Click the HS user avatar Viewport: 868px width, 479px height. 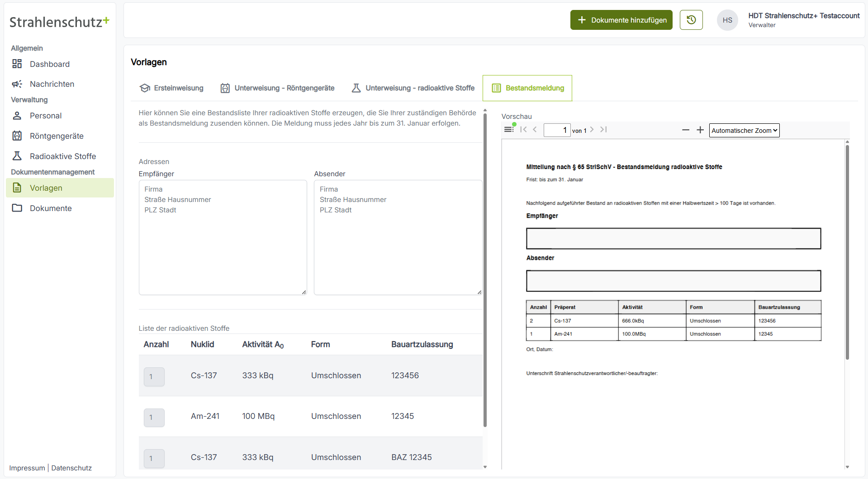coord(727,20)
